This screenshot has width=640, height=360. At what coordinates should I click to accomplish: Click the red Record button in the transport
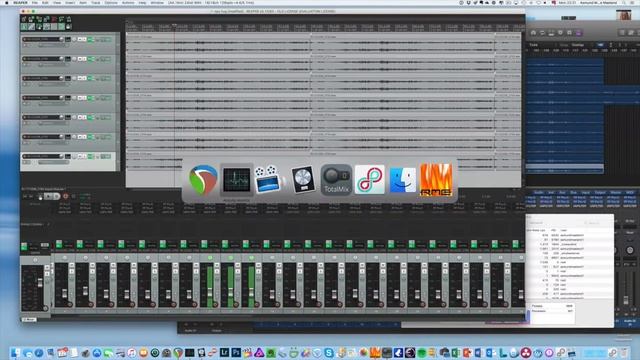pyautogui.click(x=65, y=196)
